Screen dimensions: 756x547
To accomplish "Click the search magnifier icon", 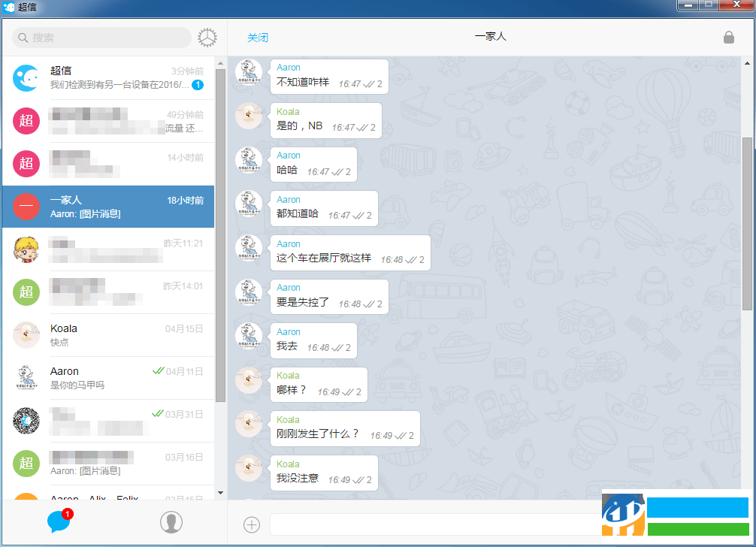I will [x=23, y=37].
